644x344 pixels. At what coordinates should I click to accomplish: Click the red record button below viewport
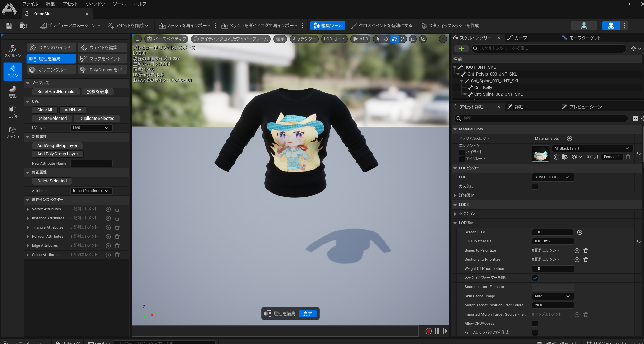click(428, 331)
